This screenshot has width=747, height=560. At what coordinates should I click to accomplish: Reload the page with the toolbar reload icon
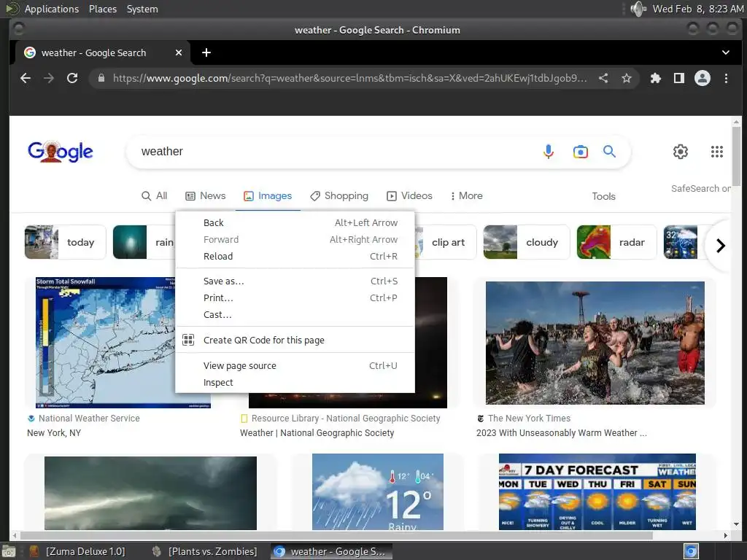tap(72, 78)
